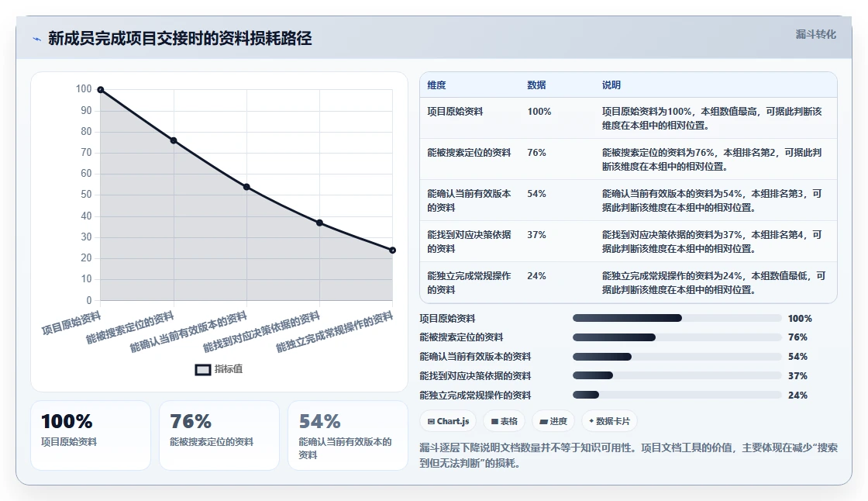The image size is (868, 501).
Task: Click the 100% value next to progress bars
Action: pyautogui.click(x=800, y=319)
